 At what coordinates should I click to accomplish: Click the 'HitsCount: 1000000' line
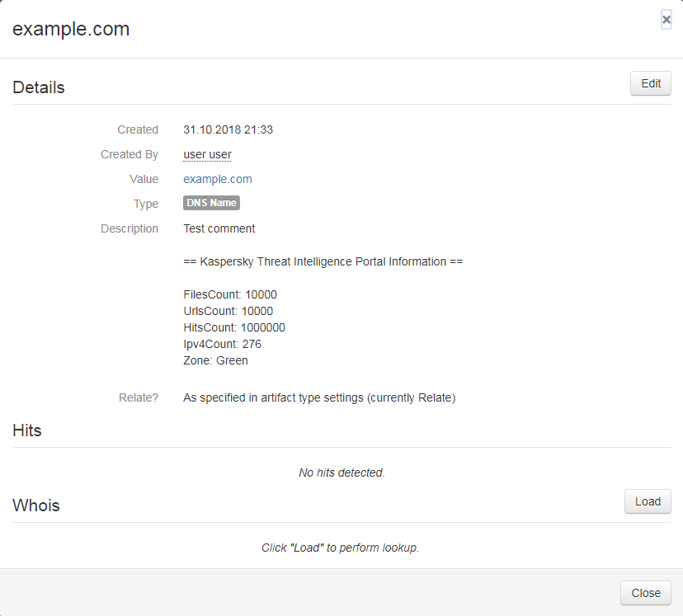[x=234, y=327]
